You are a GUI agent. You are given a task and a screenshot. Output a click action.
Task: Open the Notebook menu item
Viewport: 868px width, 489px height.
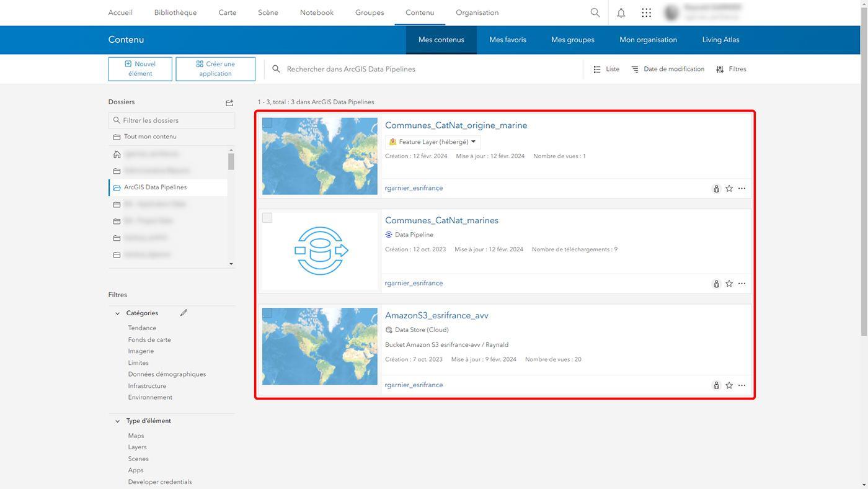point(317,12)
